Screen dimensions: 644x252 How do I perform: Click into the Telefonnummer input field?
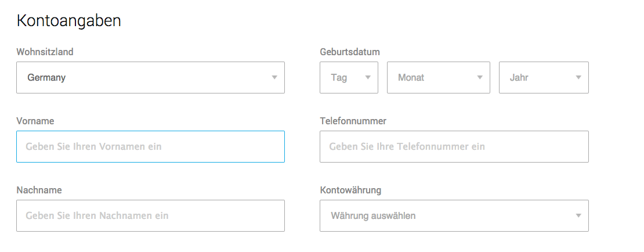[454, 146]
